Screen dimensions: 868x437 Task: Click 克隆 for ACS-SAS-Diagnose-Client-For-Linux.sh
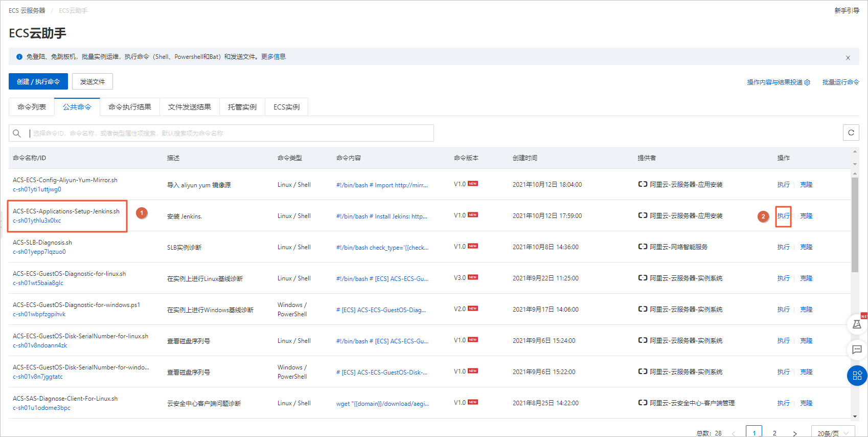click(x=806, y=403)
